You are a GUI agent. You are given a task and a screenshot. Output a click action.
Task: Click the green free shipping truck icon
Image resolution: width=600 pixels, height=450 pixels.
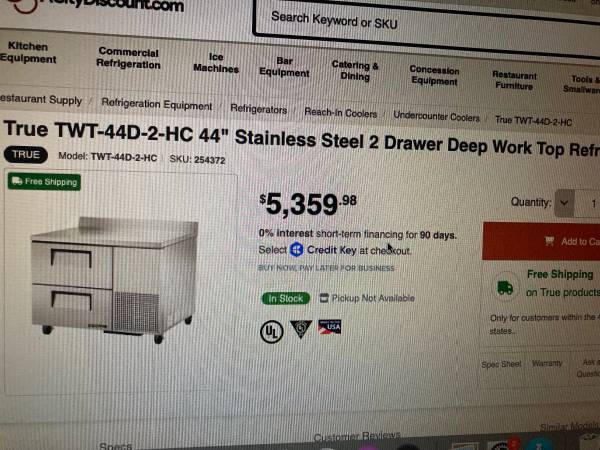(505, 287)
